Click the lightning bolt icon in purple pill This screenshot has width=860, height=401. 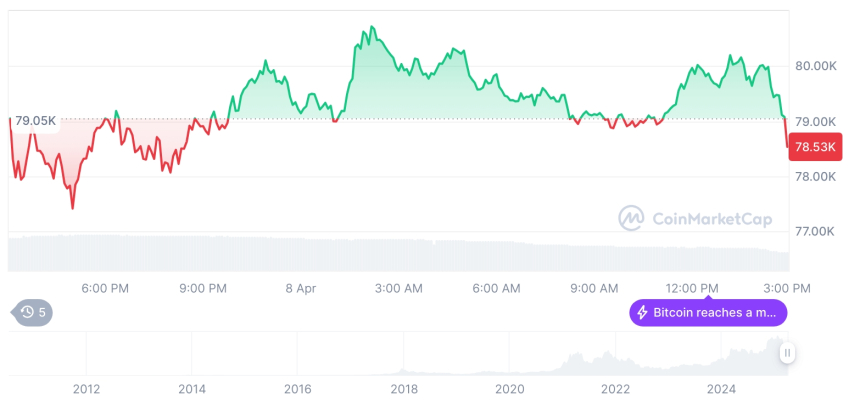(x=643, y=313)
